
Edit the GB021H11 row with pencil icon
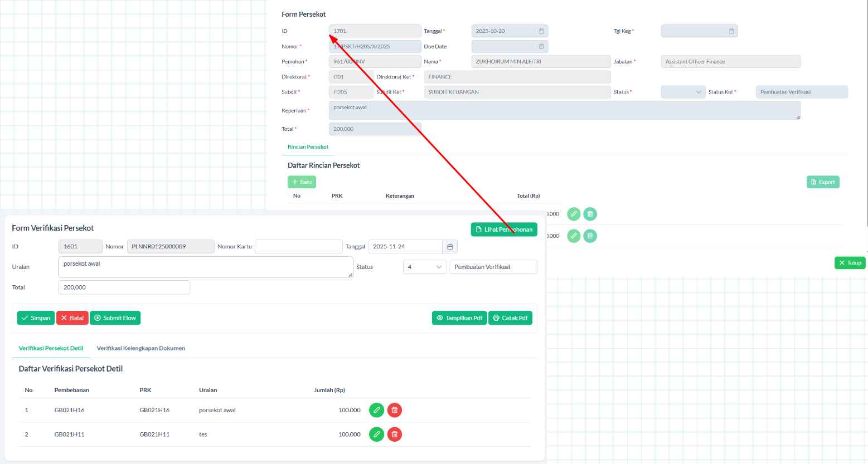tap(376, 434)
